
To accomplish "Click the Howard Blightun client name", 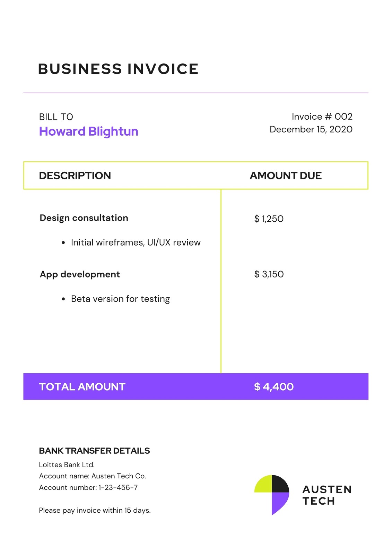I will (x=89, y=131).
